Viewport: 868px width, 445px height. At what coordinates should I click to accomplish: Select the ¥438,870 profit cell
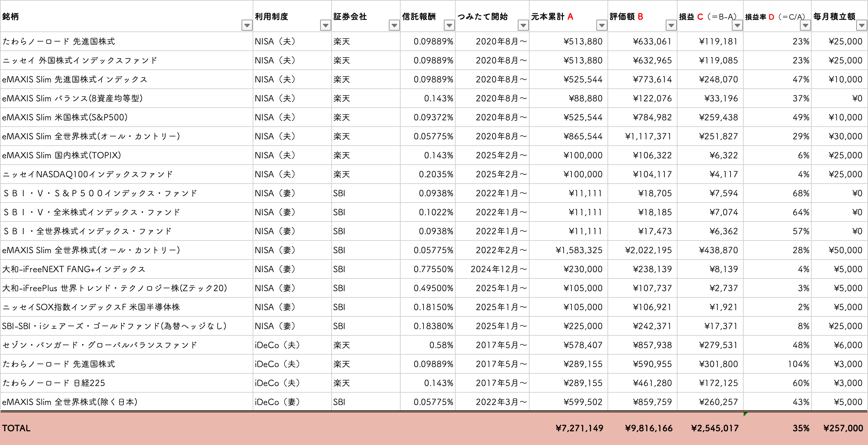coord(710,250)
